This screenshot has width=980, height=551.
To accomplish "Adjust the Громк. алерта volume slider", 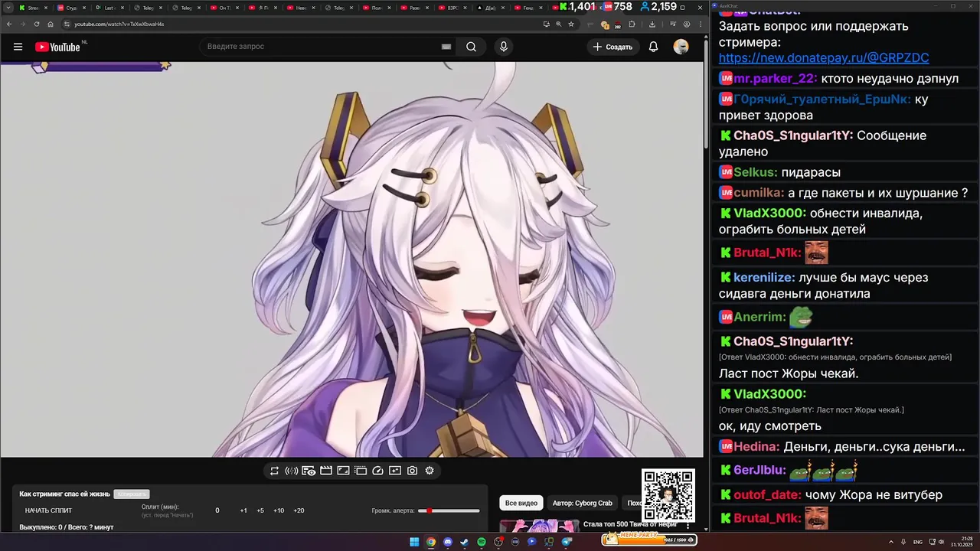I will coord(449,510).
